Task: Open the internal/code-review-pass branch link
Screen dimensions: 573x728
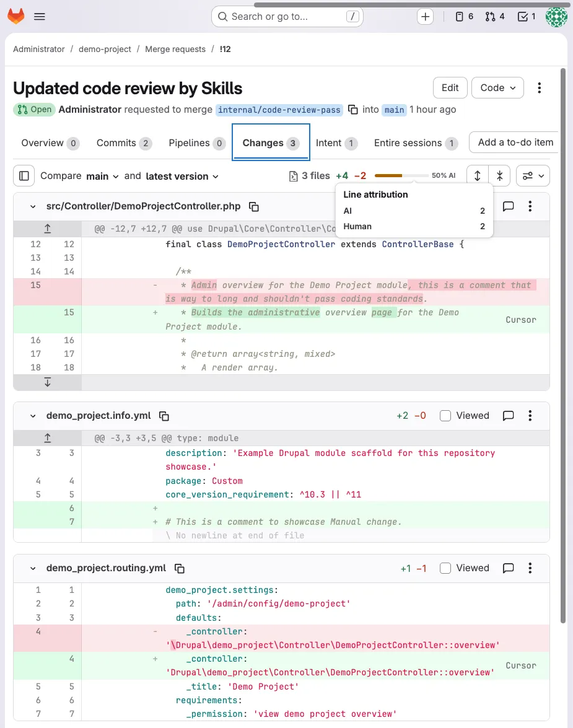Action: (279, 109)
